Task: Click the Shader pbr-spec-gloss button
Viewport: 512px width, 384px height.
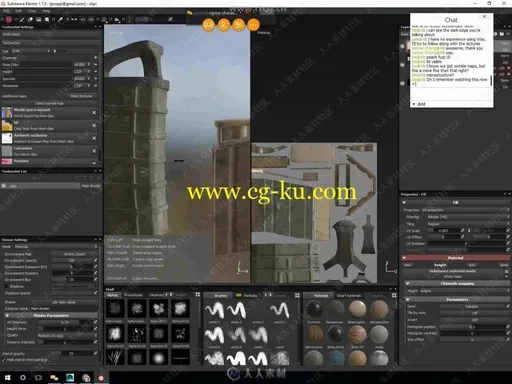Action: tap(64, 302)
